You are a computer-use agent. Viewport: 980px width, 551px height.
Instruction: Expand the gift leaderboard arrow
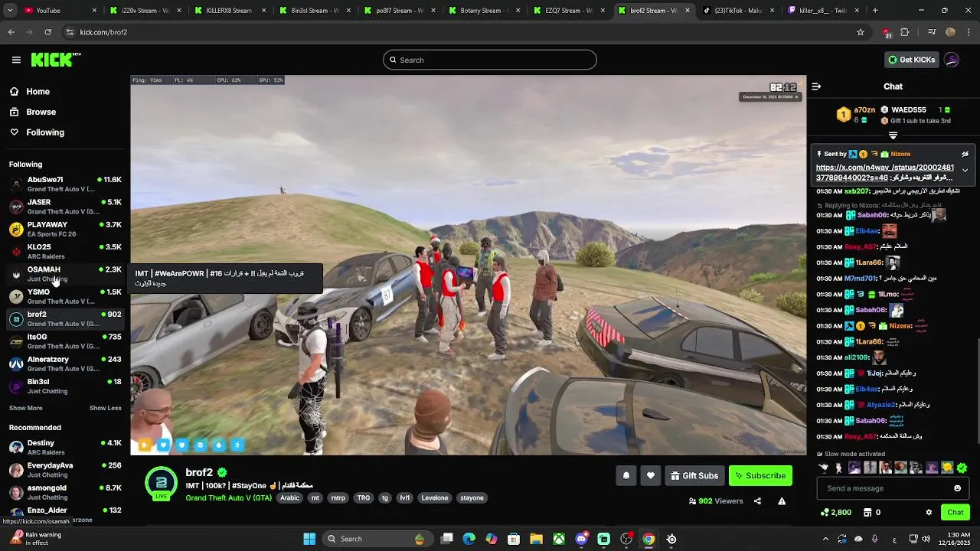pyautogui.click(x=893, y=135)
